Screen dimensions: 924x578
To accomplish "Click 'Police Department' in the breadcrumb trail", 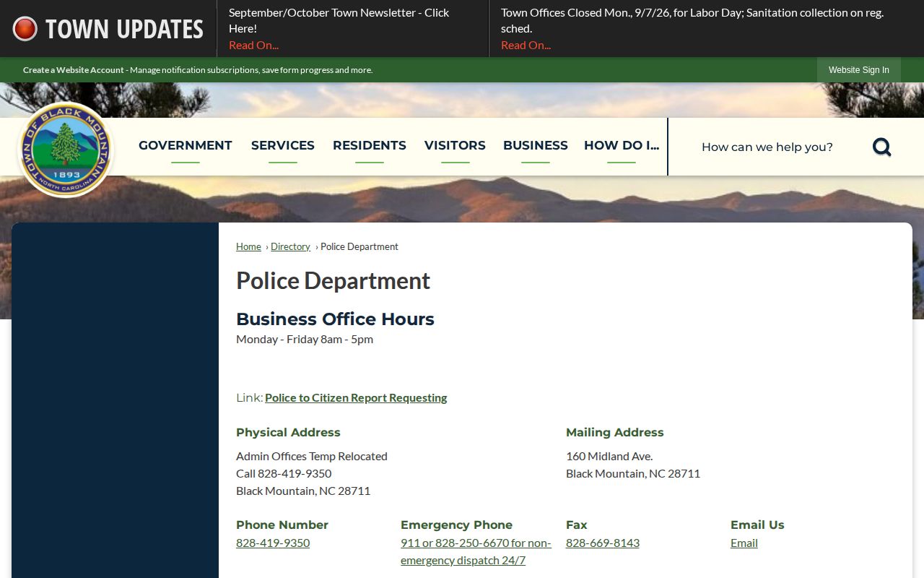I will point(359,246).
